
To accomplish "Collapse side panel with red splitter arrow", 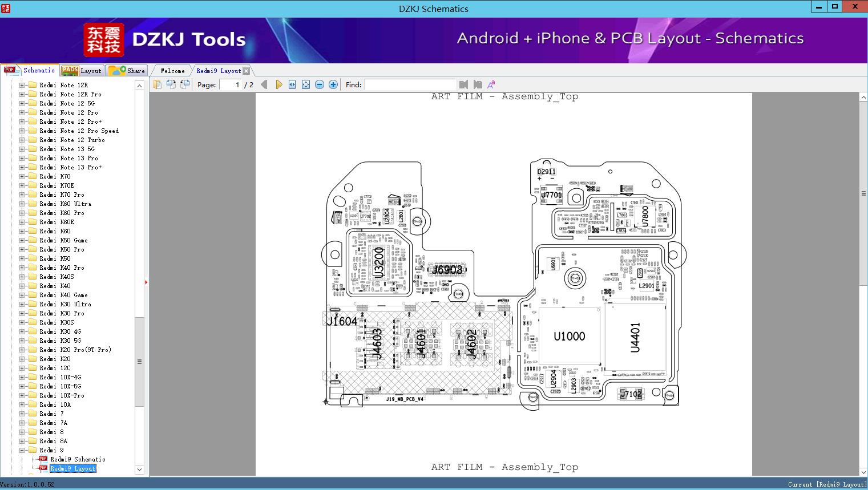I will [146, 282].
